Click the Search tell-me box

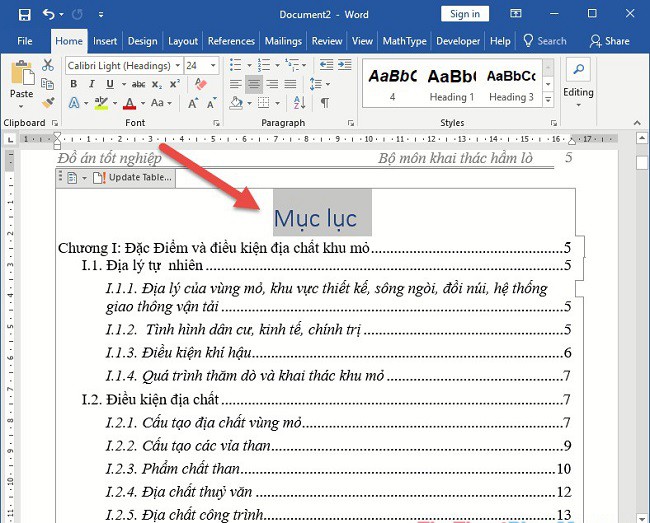pos(545,41)
